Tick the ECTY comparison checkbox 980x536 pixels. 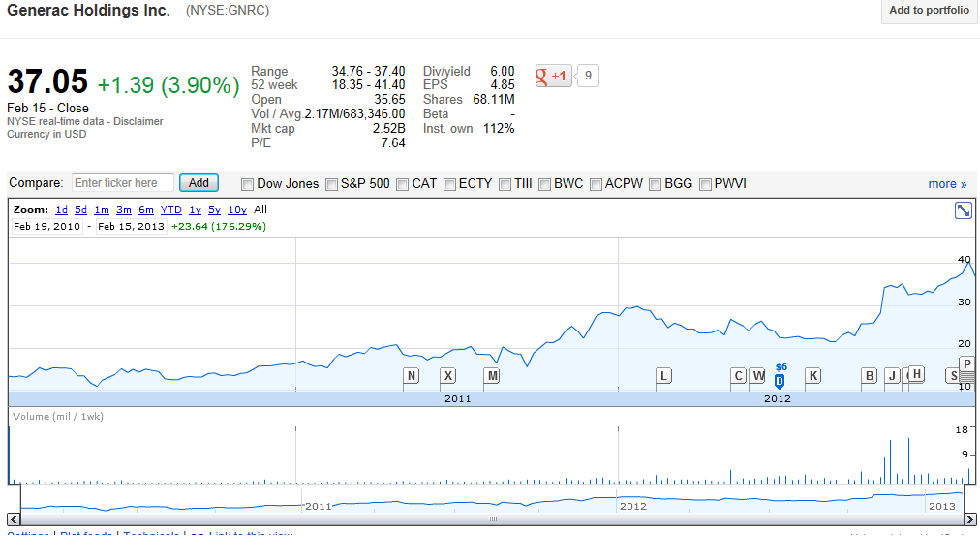pos(449,184)
